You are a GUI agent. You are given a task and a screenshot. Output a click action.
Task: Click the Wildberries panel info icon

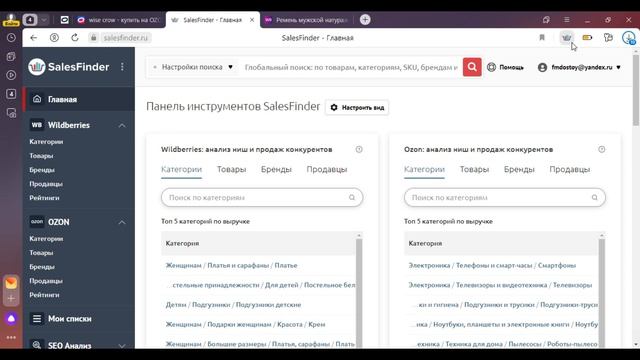click(359, 149)
